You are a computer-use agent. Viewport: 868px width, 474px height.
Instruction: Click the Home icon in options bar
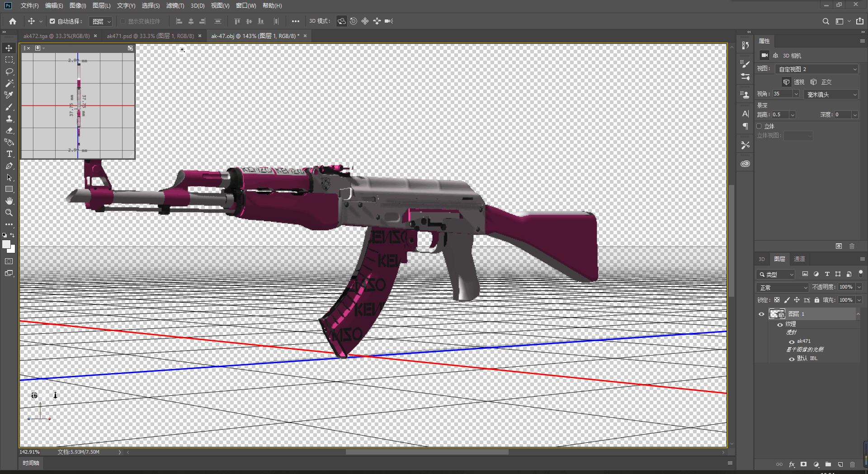pos(13,21)
